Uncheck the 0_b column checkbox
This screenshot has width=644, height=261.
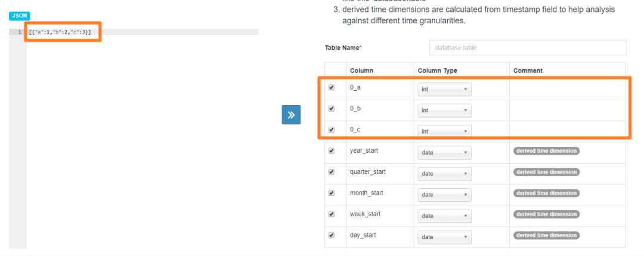click(332, 109)
